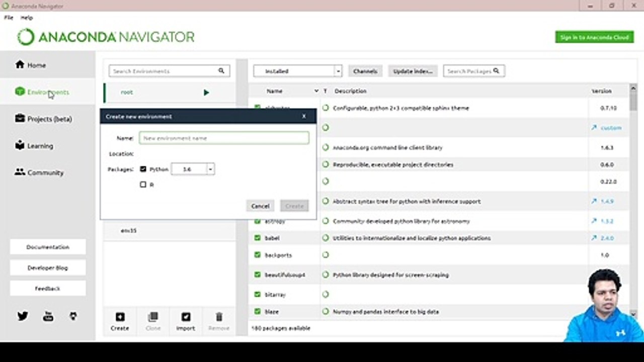This screenshot has width=644, height=362.
Task: Click status circle in the bitarray row
Action: 326,294
